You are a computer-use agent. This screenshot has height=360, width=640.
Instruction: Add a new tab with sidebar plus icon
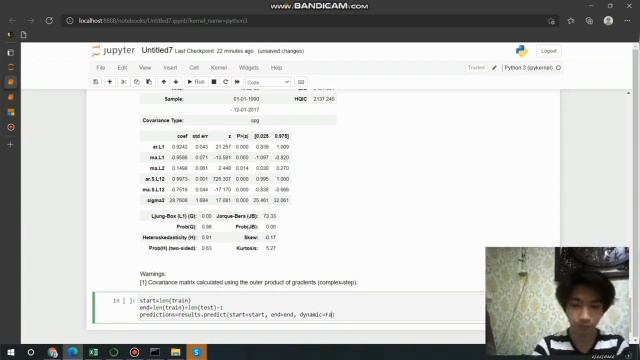(11, 144)
